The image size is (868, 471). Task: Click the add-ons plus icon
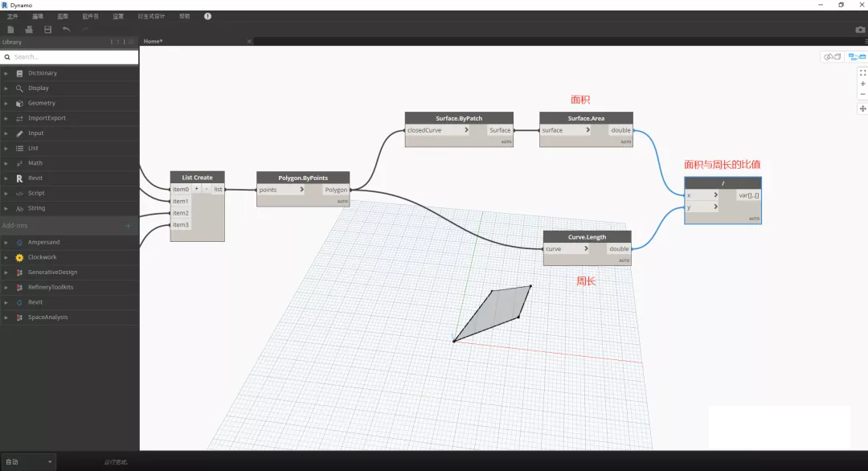click(x=128, y=226)
